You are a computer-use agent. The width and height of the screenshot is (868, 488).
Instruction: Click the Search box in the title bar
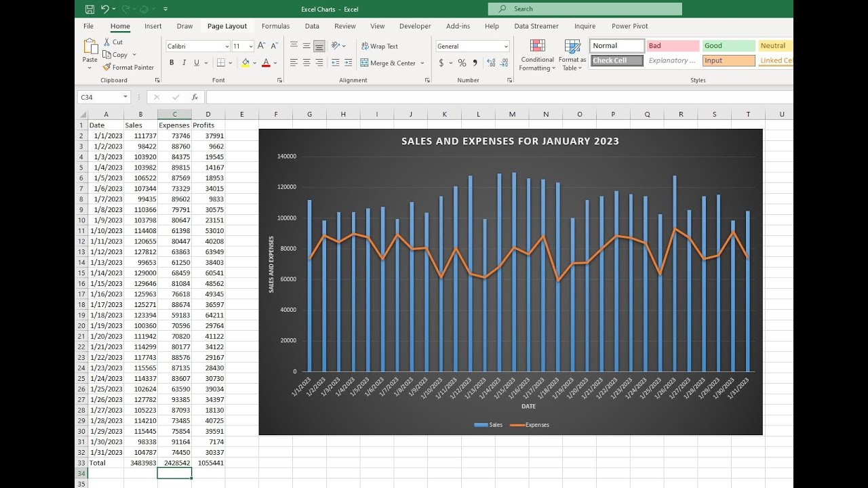(585, 9)
